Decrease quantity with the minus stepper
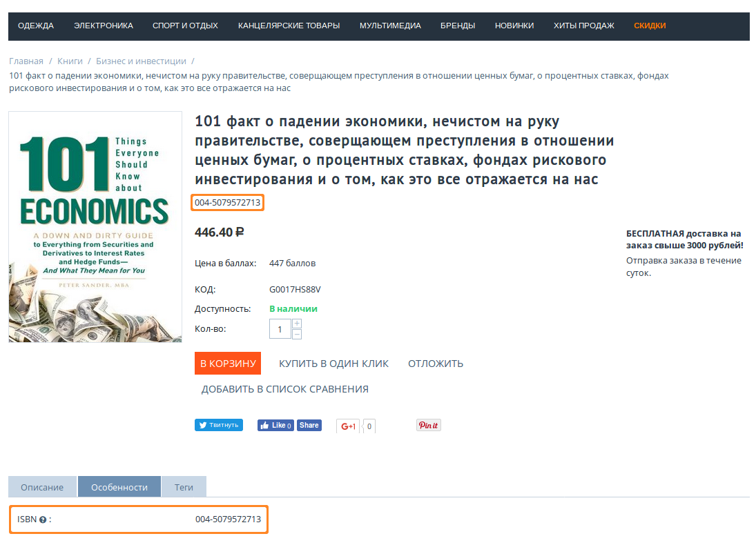This screenshot has width=756, height=545. [x=297, y=335]
